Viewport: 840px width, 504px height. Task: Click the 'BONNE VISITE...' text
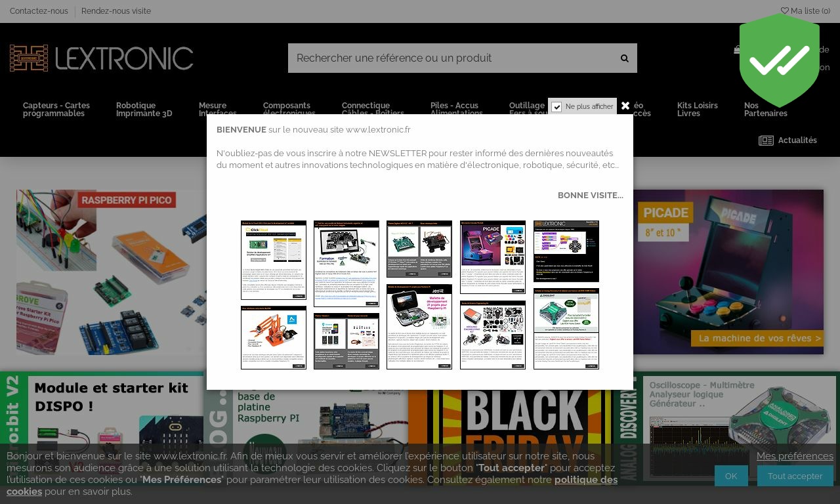tap(591, 196)
